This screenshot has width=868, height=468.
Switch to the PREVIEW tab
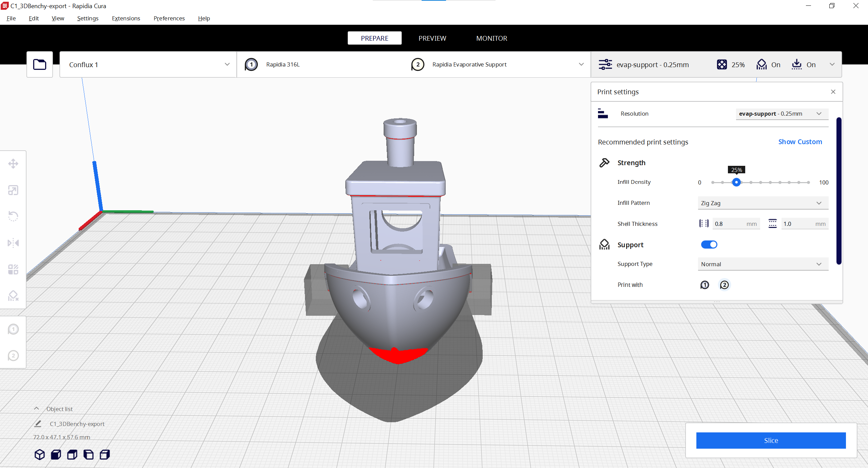[432, 38]
